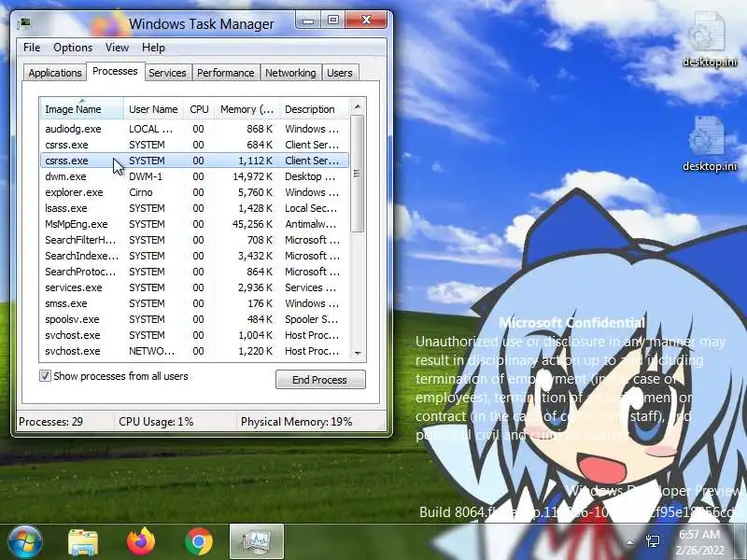This screenshot has width=747, height=560.
Task: Sort by User Name column header
Action: point(153,109)
